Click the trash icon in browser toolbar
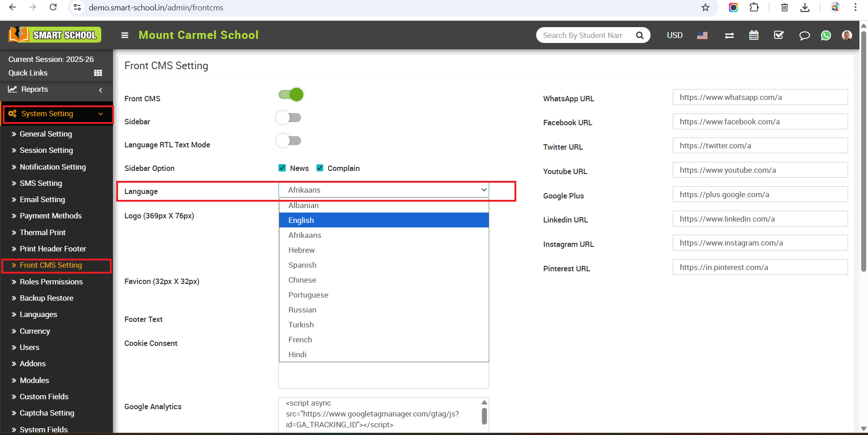Screen dimensions: 868x435 [784, 7]
